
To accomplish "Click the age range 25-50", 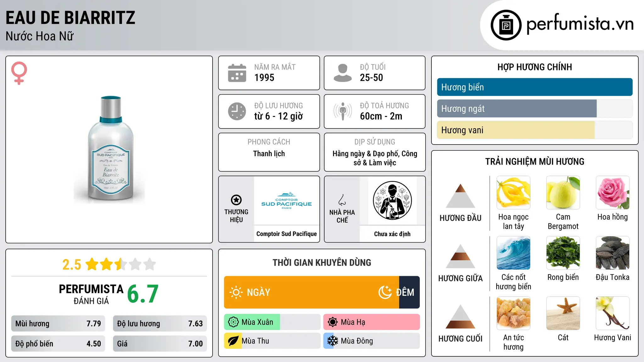I will (371, 78).
